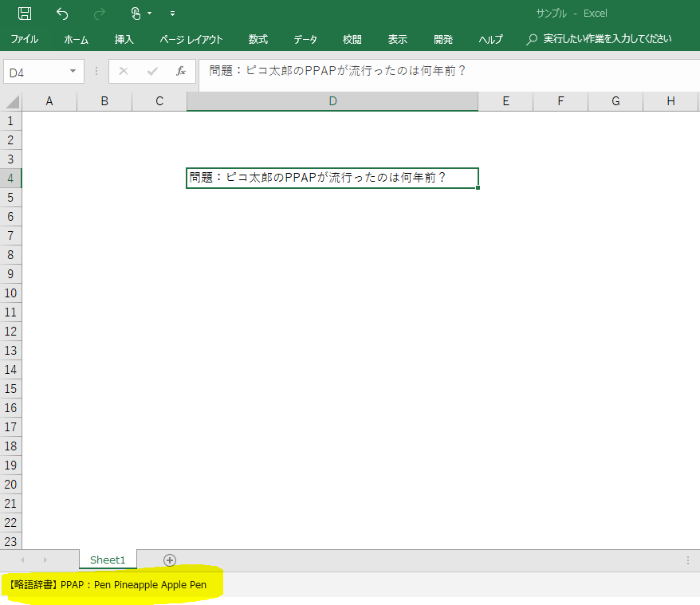Screen dimensions: 700x605
Task: Select cell D4 with the question text
Action: [332, 178]
